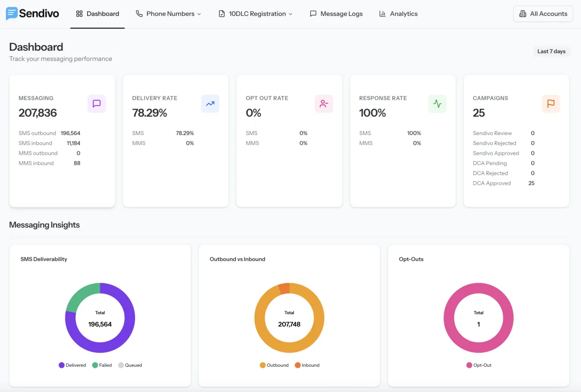Expand the Phone Numbers dropdown
The image size is (581, 392).
(168, 14)
